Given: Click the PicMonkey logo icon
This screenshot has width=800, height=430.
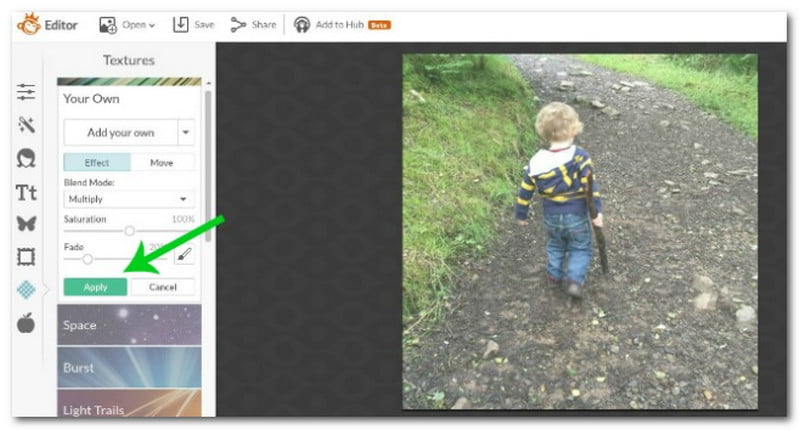Looking at the screenshot, I should point(29,24).
